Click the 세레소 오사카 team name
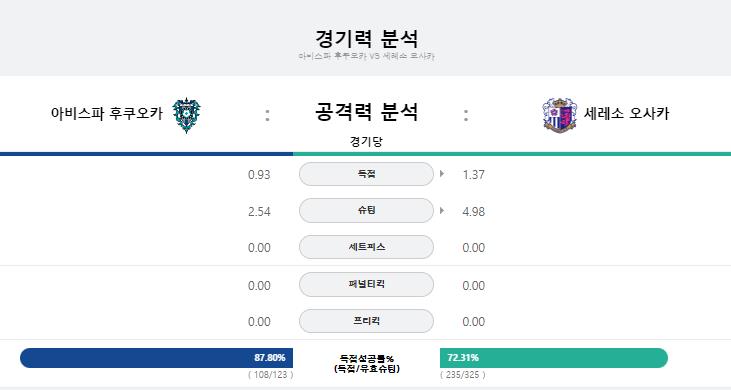The width and height of the screenshot is (731, 390). click(x=626, y=113)
